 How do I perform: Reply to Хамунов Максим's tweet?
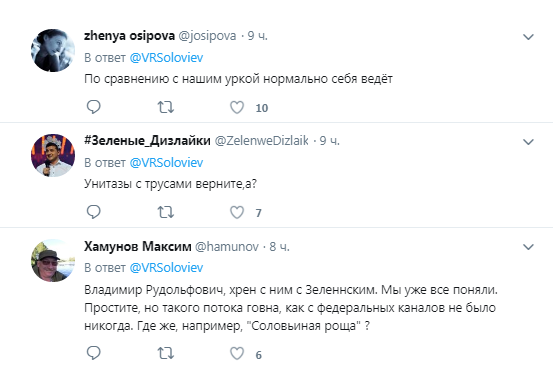tap(93, 353)
